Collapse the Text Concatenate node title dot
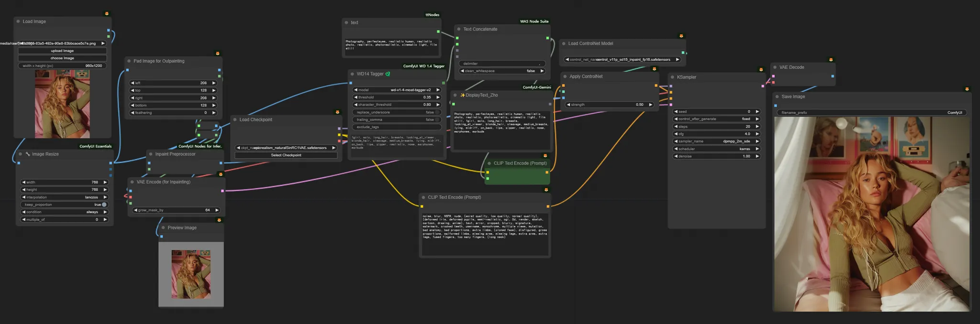 point(459,29)
